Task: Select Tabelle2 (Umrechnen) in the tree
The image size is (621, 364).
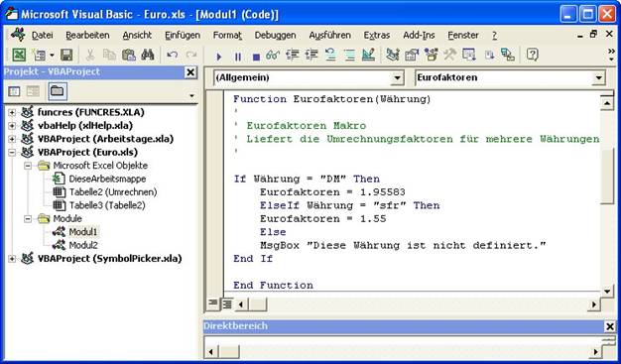Action: (x=113, y=192)
